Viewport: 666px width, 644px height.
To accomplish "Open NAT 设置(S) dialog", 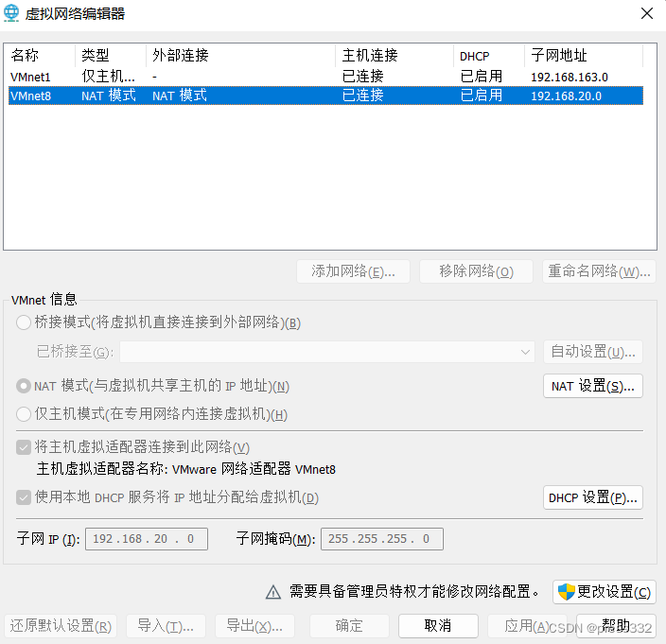I will (593, 387).
